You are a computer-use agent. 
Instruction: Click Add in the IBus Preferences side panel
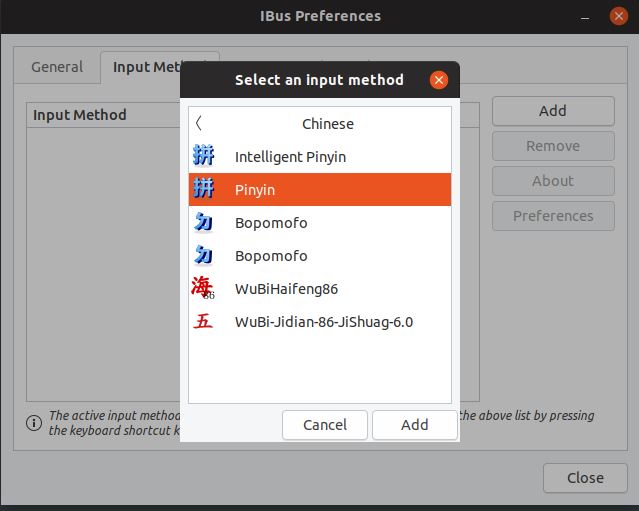pos(552,111)
